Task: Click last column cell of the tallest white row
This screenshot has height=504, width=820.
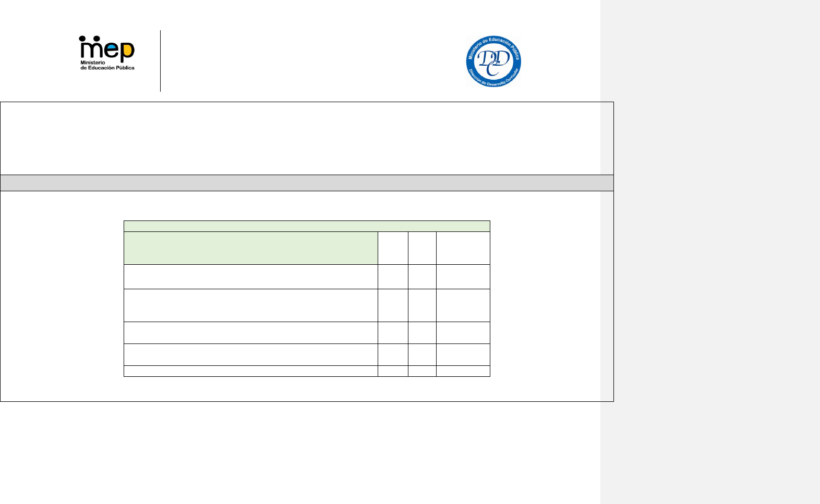Action: [x=463, y=305]
